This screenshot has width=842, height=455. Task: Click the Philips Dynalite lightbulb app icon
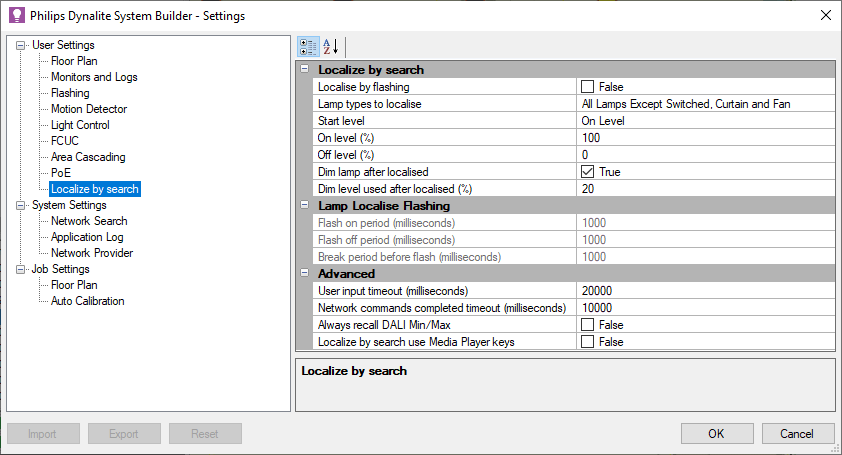tap(17, 15)
